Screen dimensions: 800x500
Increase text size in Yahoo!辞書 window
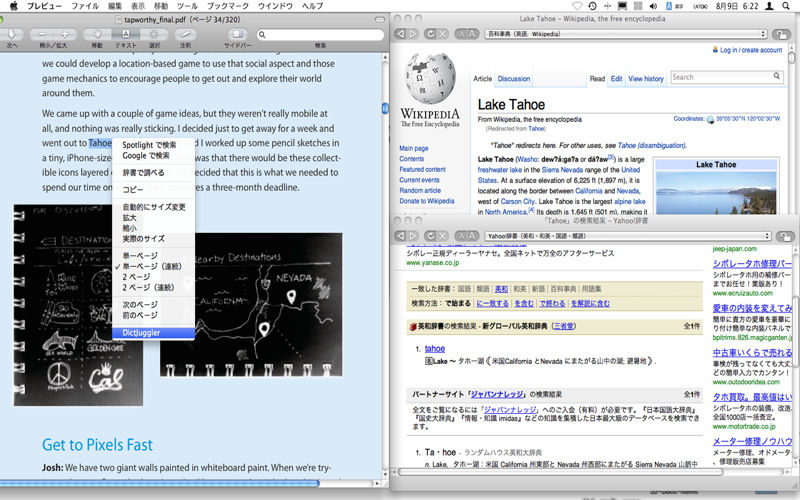473,236
